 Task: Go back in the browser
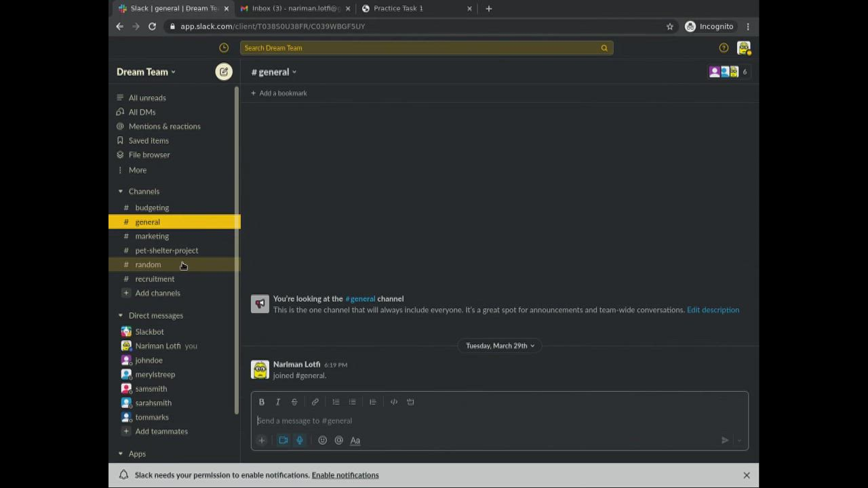[x=119, y=26]
